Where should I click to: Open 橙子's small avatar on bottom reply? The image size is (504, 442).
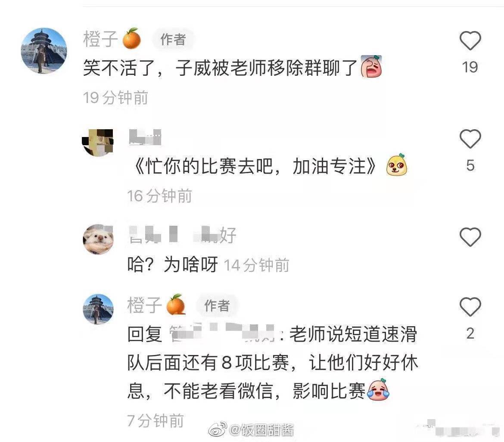[98, 309]
